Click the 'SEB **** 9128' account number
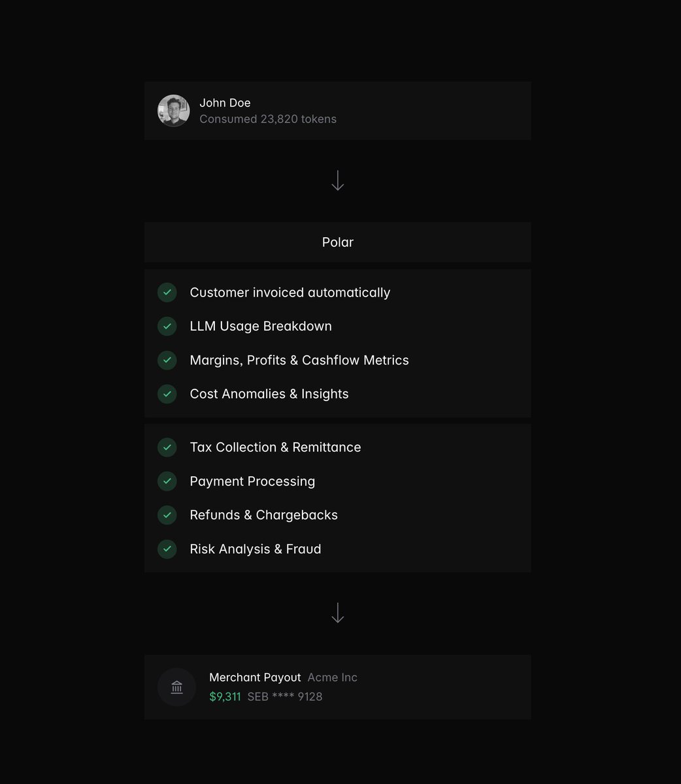The width and height of the screenshot is (681, 784). click(285, 696)
